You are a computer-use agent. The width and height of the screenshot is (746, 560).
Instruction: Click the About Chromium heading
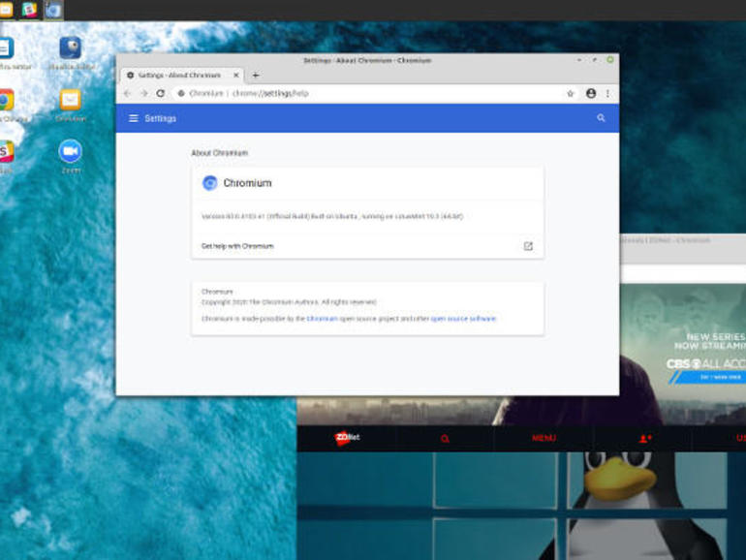point(220,153)
